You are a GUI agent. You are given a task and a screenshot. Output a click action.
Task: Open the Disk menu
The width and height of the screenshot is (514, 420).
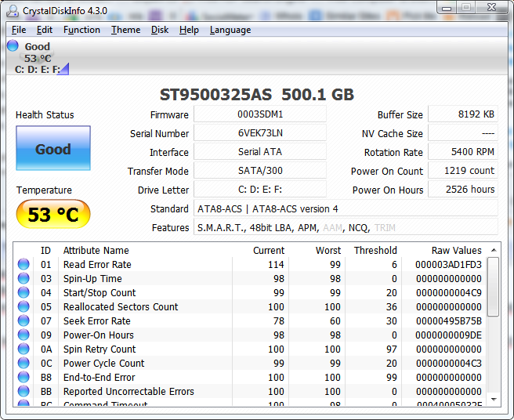pos(160,30)
